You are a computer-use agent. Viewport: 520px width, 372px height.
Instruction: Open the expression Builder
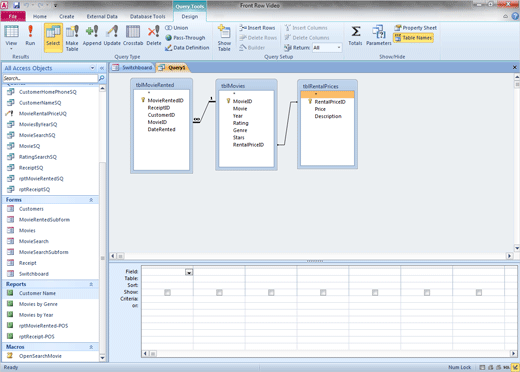click(252, 48)
